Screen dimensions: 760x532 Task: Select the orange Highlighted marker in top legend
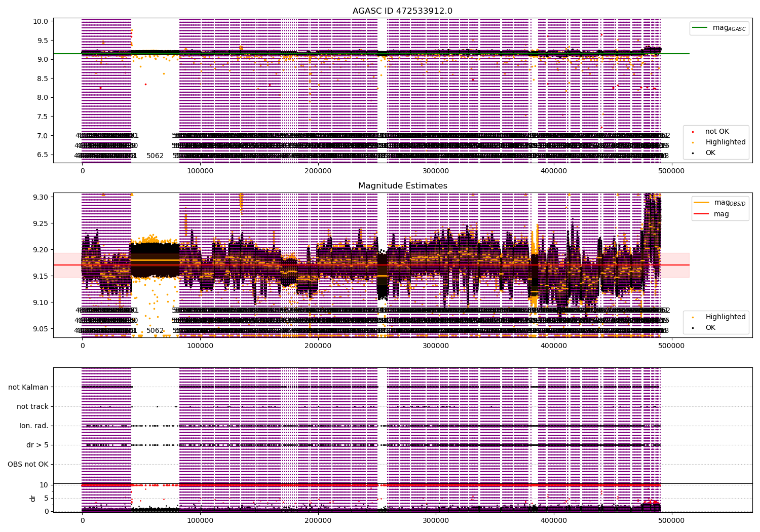pos(693,142)
